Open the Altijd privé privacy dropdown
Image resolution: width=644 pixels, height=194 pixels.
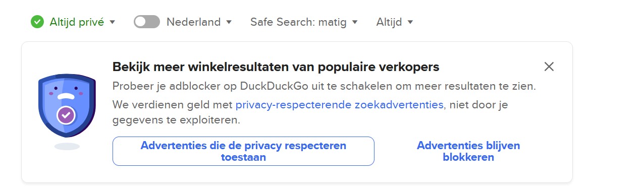tap(73, 22)
